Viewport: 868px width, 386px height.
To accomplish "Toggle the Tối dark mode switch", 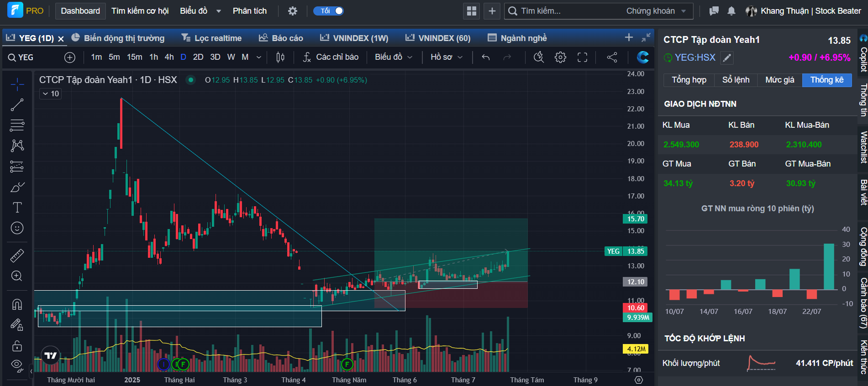I will pos(329,11).
